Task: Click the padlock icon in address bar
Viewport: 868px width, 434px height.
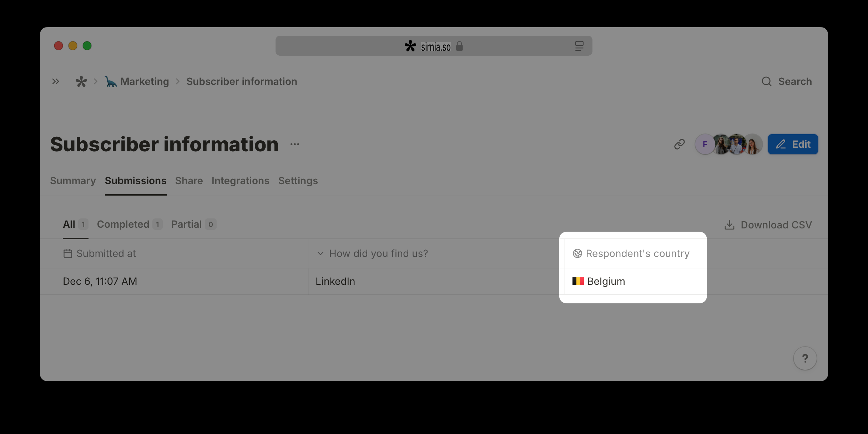Action: click(459, 46)
